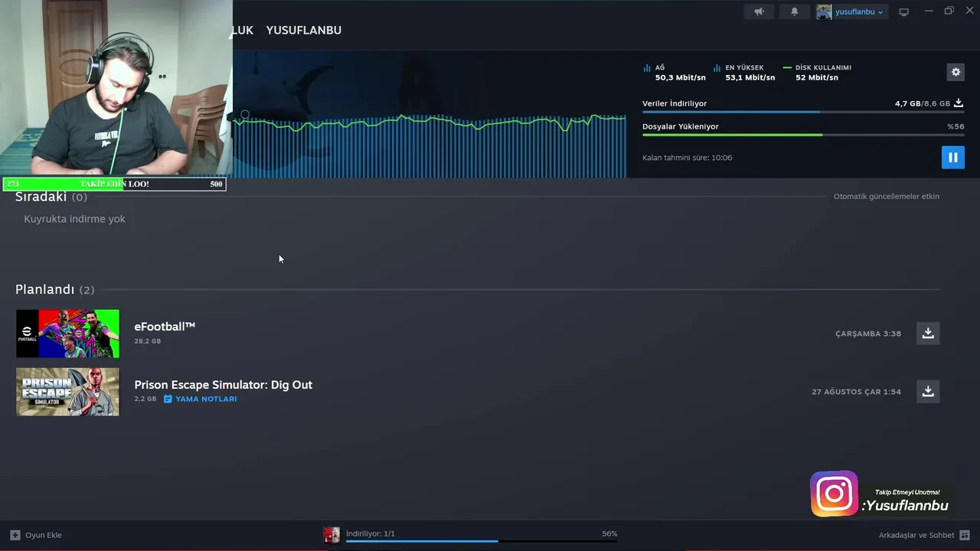Click the Oyun Ekle add game button

click(x=36, y=535)
